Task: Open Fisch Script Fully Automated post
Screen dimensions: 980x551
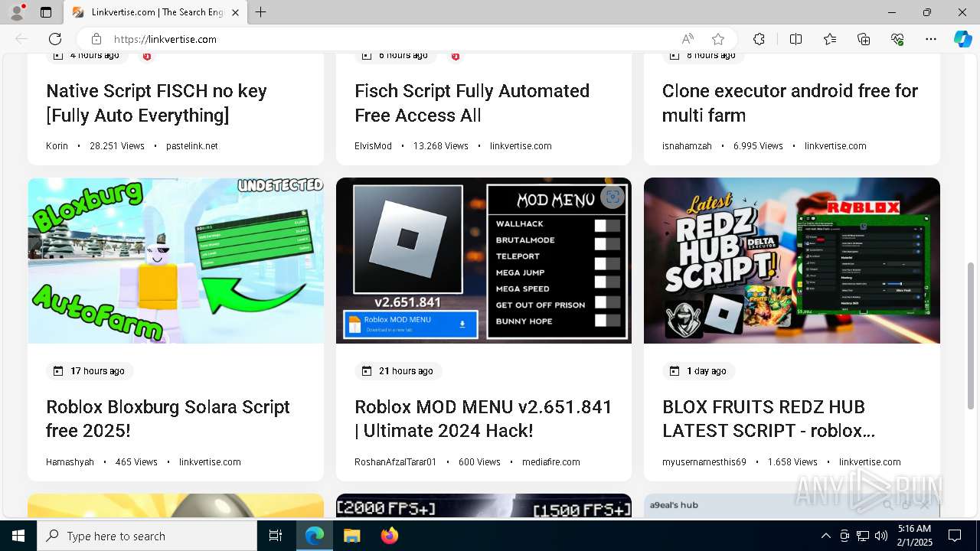Action: pyautogui.click(x=472, y=103)
